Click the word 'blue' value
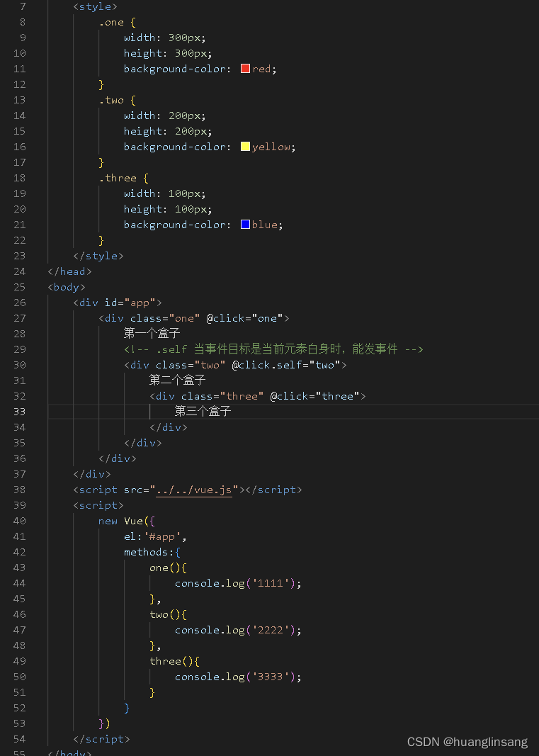 tap(265, 224)
